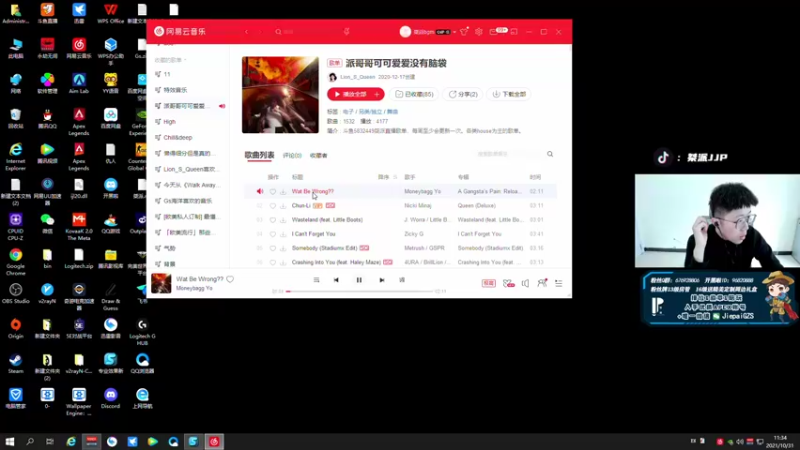Click album Queen (Deluxe)
This screenshot has height=450, width=800.
pyautogui.click(x=477, y=206)
